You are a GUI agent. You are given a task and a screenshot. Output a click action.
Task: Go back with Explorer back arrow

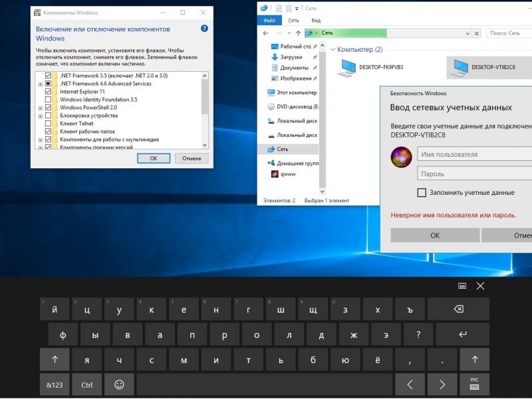265,33
